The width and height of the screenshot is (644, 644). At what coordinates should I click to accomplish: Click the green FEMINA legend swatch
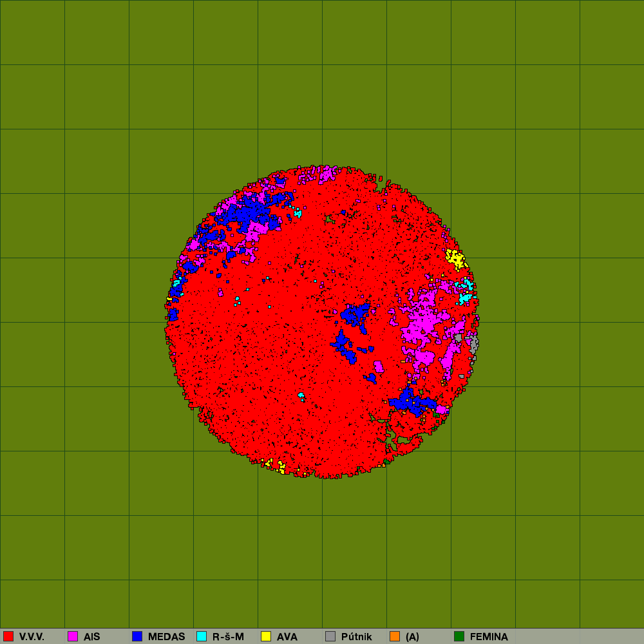459,636
